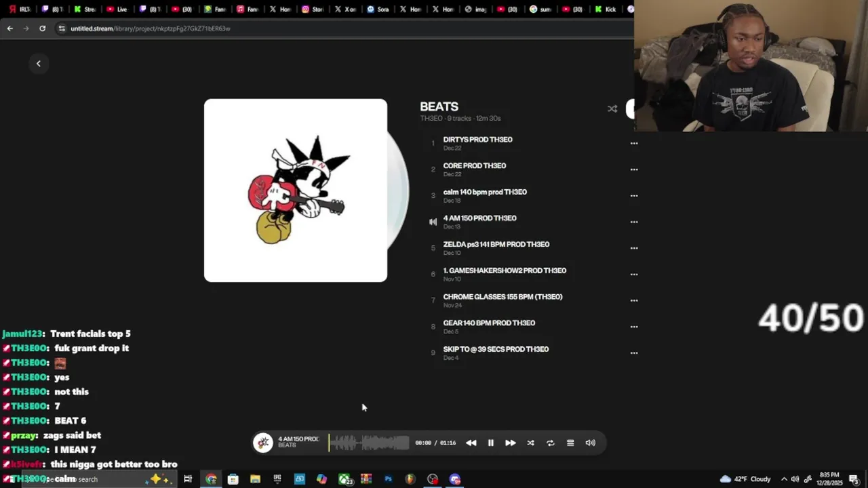Switch to the Google sum browser tab
This screenshot has width=868, height=488.
pos(541,9)
